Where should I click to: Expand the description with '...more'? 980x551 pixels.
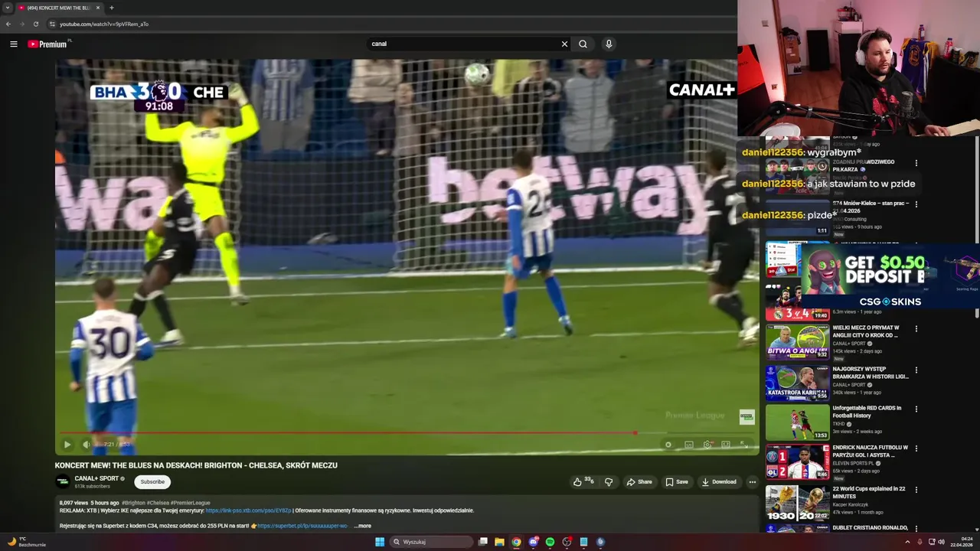[x=363, y=526]
